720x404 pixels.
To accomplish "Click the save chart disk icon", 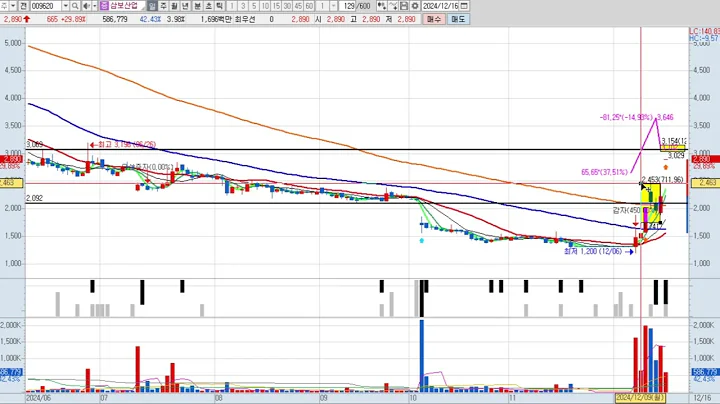I will (404, 6).
